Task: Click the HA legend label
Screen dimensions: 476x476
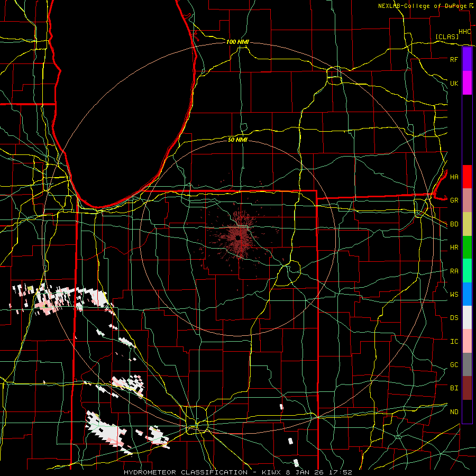Action: pyautogui.click(x=454, y=177)
